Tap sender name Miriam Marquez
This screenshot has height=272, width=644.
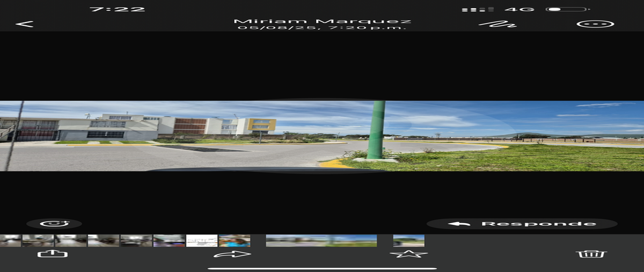click(x=322, y=21)
